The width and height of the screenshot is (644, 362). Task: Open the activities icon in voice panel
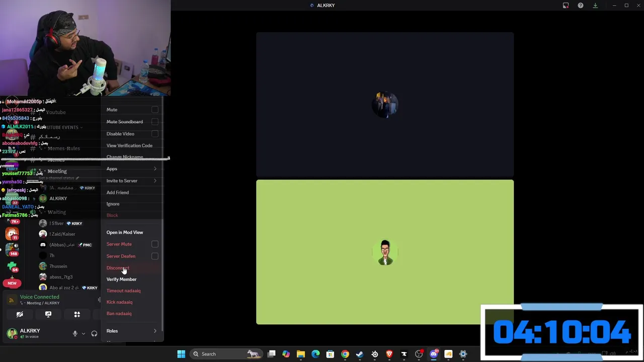click(77, 314)
